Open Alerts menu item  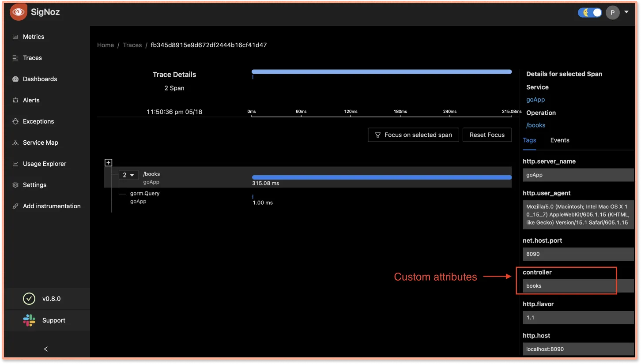pos(31,100)
